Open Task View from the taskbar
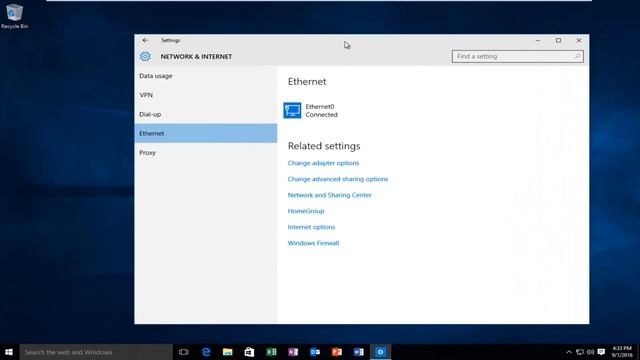The height and width of the screenshot is (360, 640). [184, 352]
